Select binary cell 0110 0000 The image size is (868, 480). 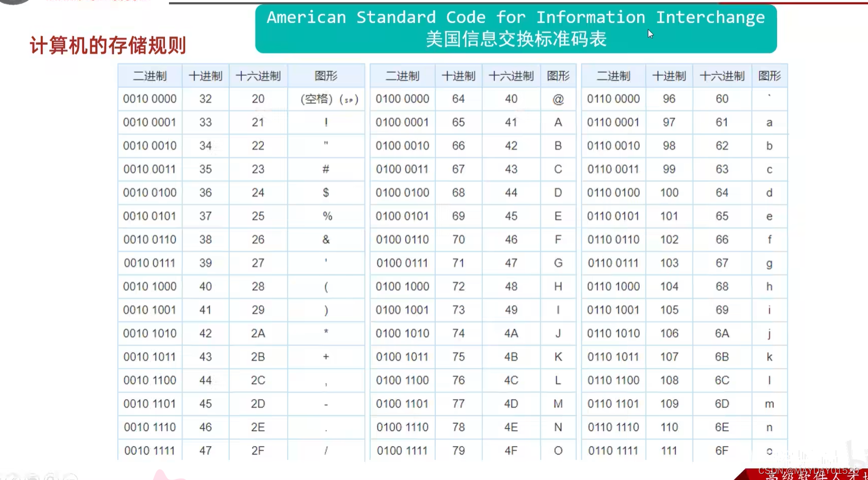[x=614, y=99]
